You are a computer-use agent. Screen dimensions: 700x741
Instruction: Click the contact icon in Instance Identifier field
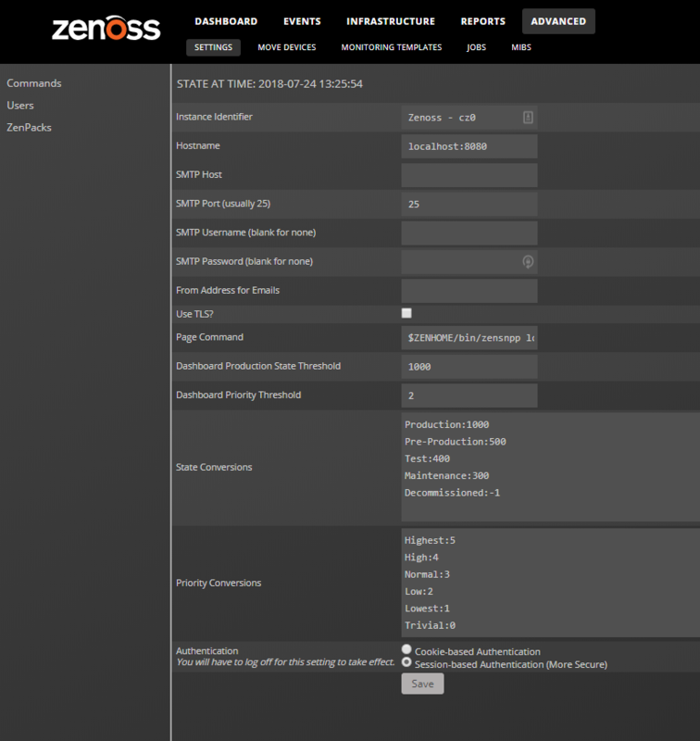528,118
